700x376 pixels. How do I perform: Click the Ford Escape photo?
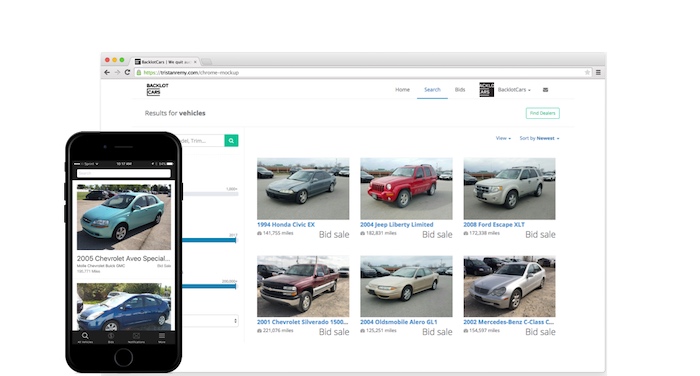click(509, 188)
